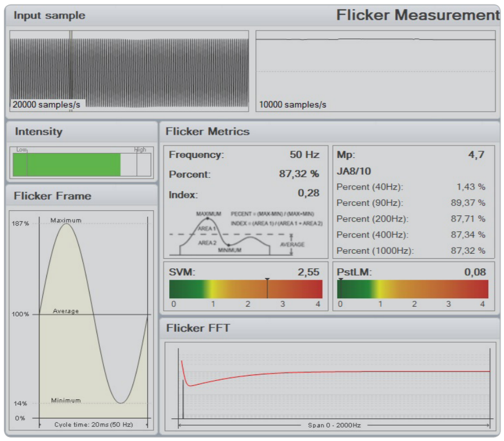Click the High label on Intensity gauge
Screen dimensions: 504x441
pyautogui.click(x=140, y=149)
